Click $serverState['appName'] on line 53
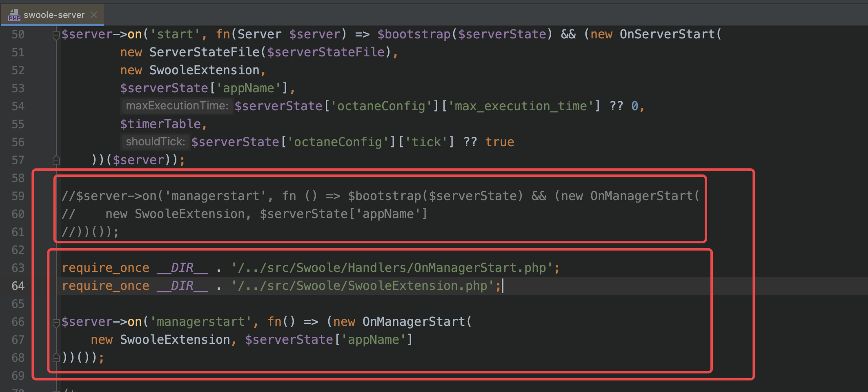The height and width of the screenshot is (392, 868). (x=204, y=88)
